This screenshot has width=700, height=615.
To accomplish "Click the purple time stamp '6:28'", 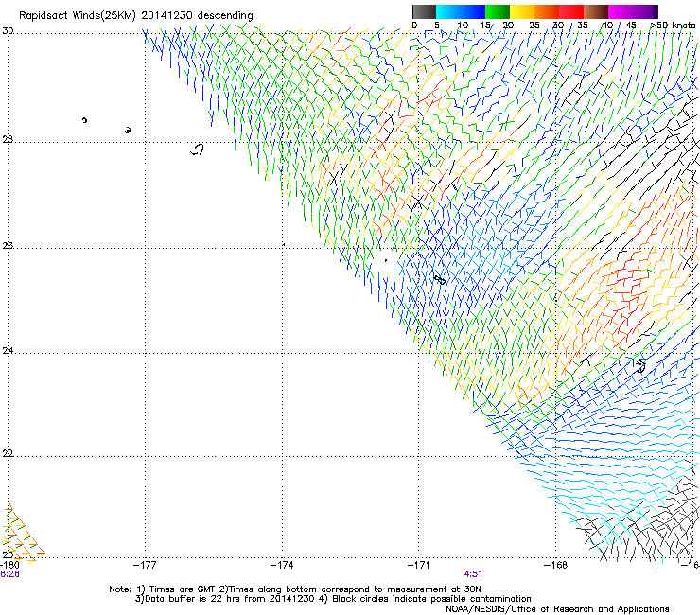I will coord(9,574).
